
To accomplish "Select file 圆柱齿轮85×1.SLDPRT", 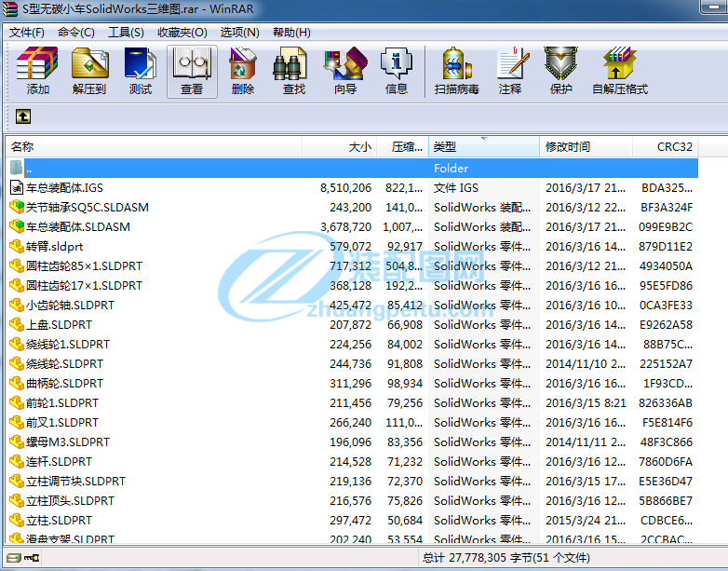I will [x=84, y=265].
